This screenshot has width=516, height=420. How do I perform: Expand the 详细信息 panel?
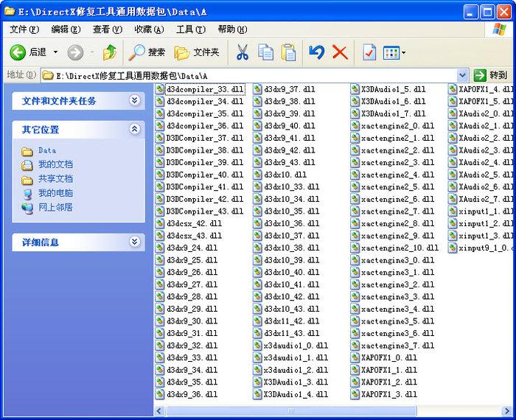coord(134,242)
